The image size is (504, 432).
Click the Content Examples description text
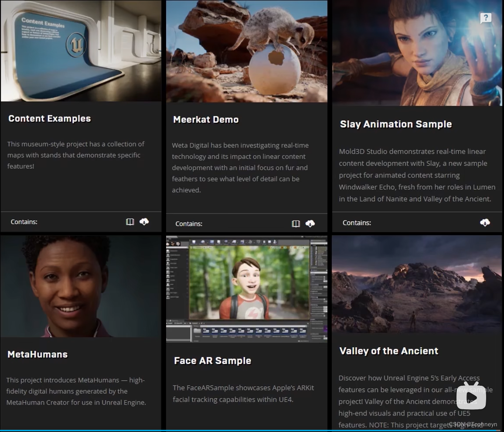[x=75, y=155]
